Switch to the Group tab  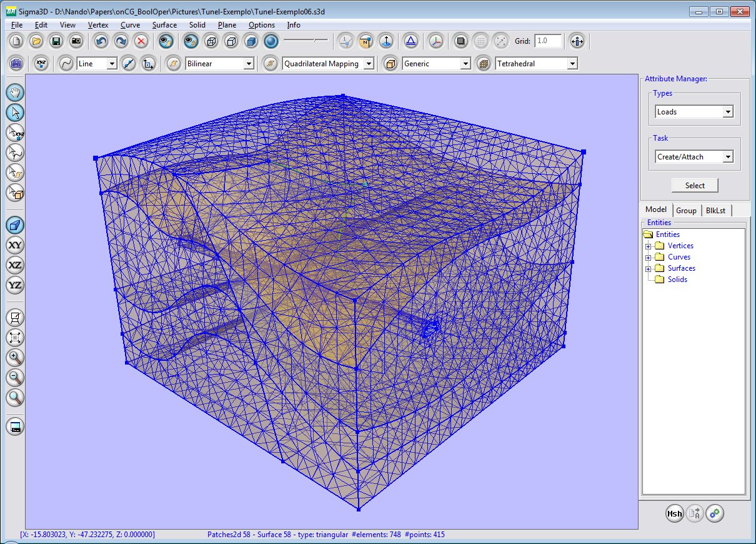point(686,210)
